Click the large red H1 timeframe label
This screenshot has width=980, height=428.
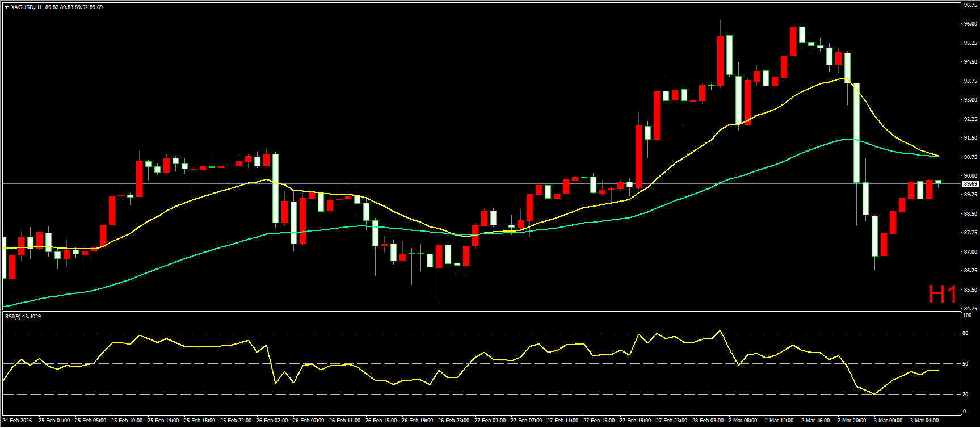[x=942, y=294]
